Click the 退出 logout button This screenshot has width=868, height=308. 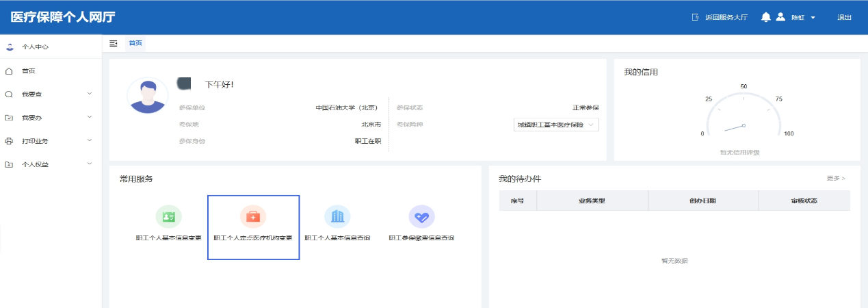pos(844,17)
